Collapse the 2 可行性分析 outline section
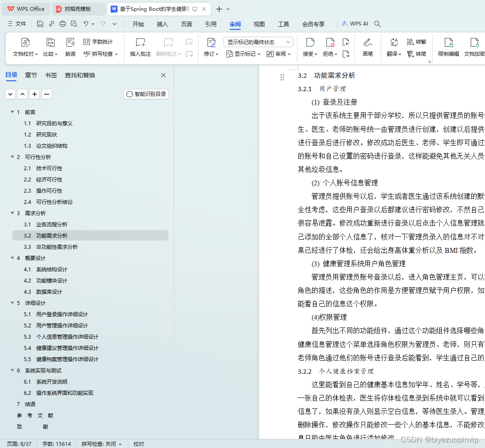The width and height of the screenshot is (485, 448). pos(13,157)
